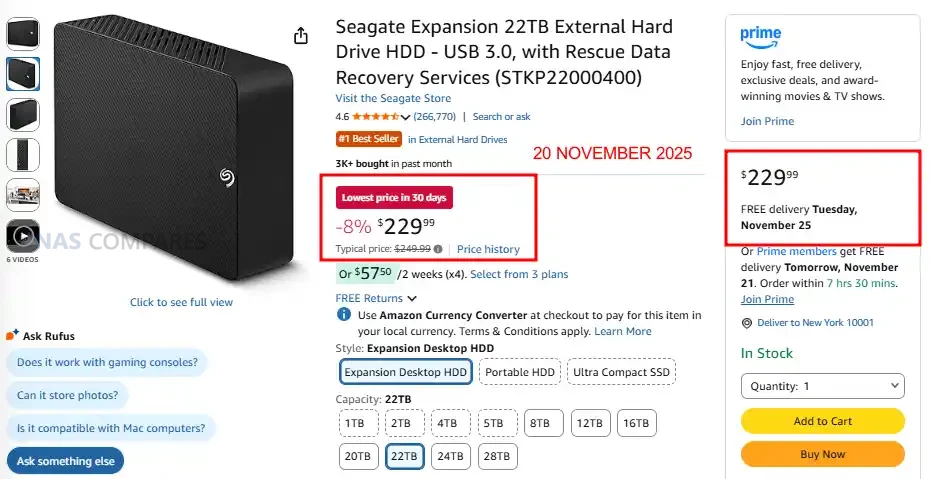Choose the 24TB capacity option
This screenshot has height=479, width=931.
451,456
